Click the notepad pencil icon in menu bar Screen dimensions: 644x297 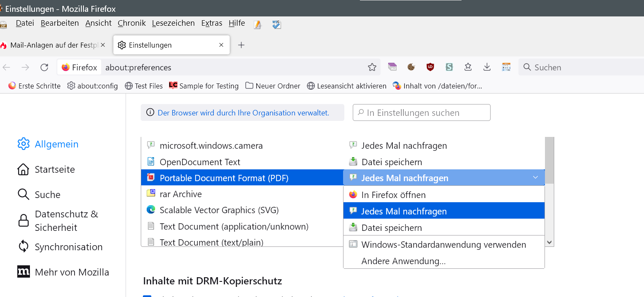(x=258, y=24)
